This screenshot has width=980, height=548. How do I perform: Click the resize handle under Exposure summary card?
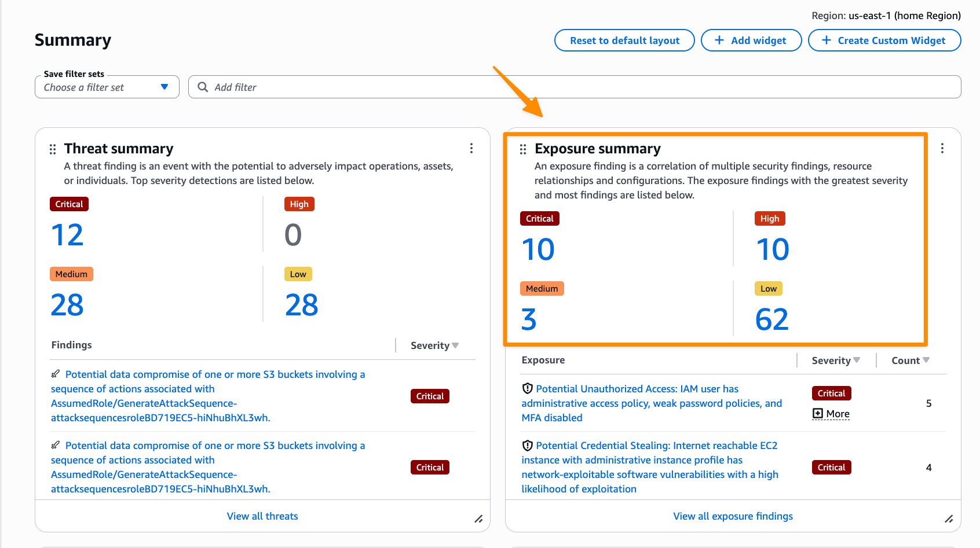tap(950, 520)
